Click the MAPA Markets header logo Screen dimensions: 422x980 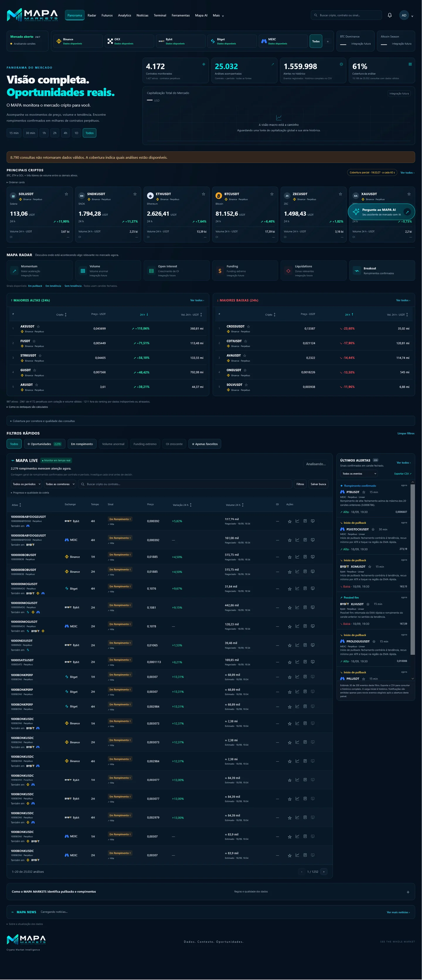coord(32,15)
